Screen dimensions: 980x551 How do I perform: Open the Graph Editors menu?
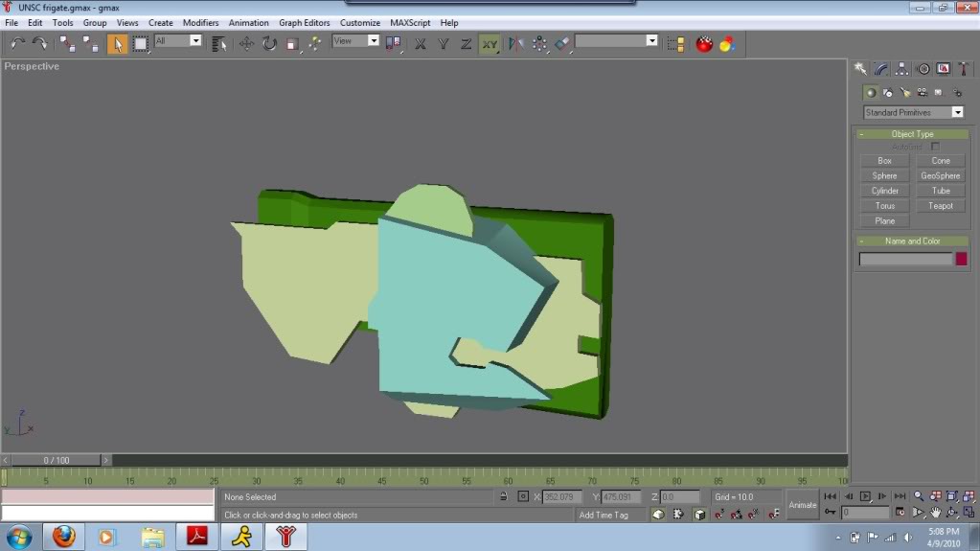pyautogui.click(x=304, y=22)
